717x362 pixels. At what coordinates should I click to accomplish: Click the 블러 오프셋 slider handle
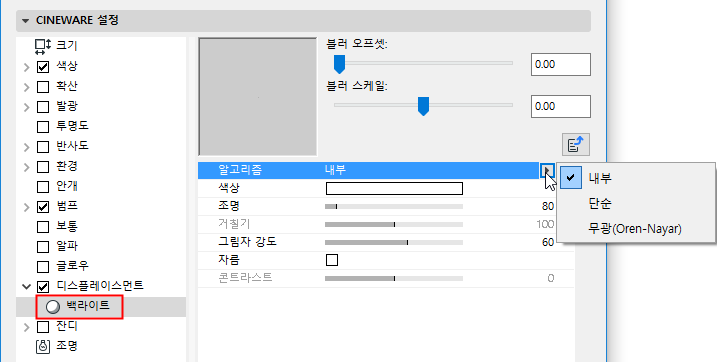click(x=339, y=64)
